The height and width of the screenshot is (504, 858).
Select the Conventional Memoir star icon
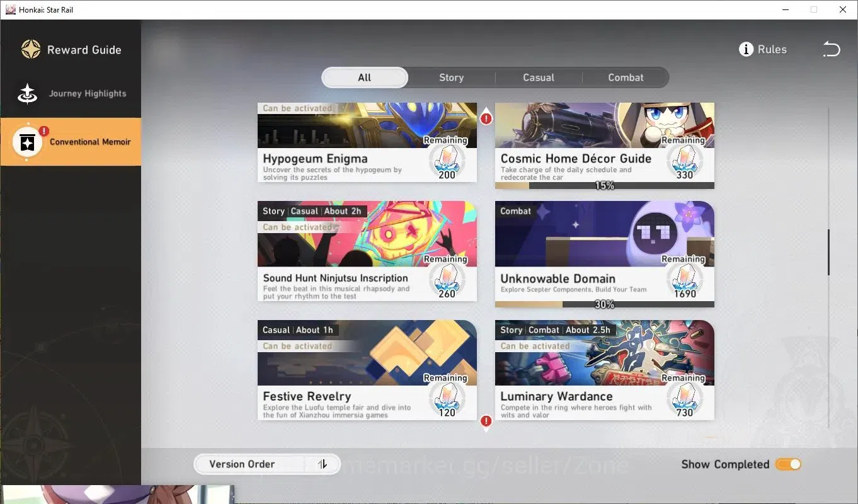click(27, 142)
